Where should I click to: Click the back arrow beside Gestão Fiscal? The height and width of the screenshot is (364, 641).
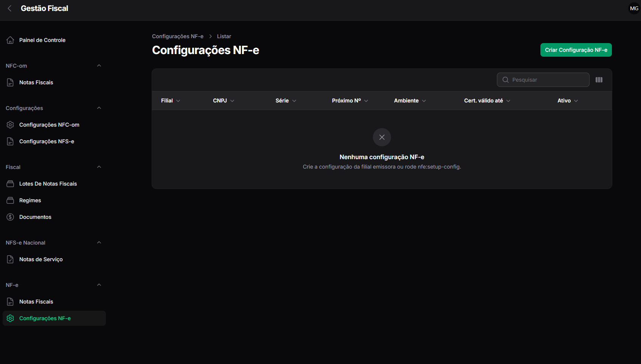10,8
